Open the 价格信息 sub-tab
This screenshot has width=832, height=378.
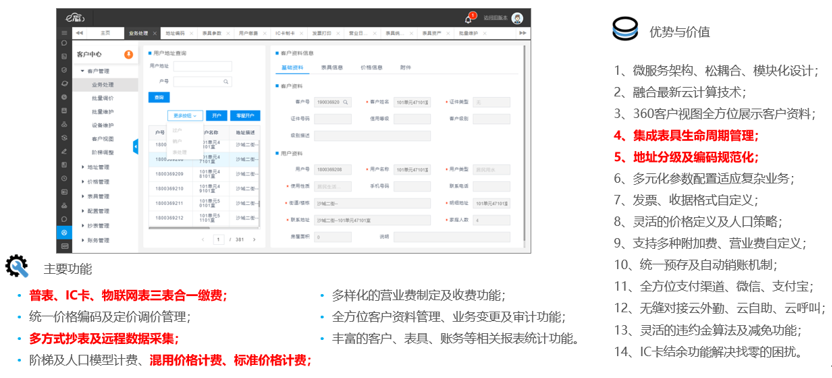(371, 67)
